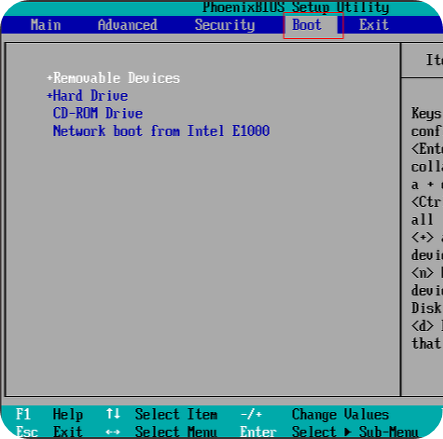
Task: Select Removable Devices boot entry
Action: tap(117, 78)
